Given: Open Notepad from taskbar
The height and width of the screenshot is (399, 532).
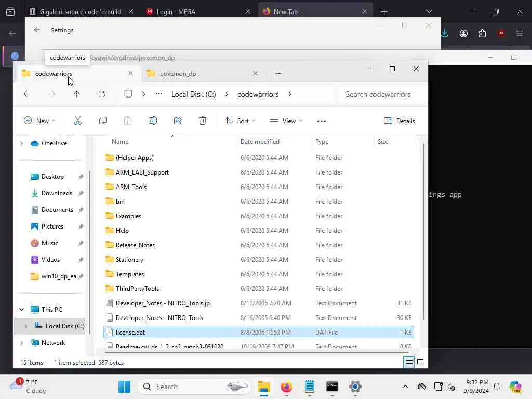Looking at the screenshot, I should pos(310,387).
